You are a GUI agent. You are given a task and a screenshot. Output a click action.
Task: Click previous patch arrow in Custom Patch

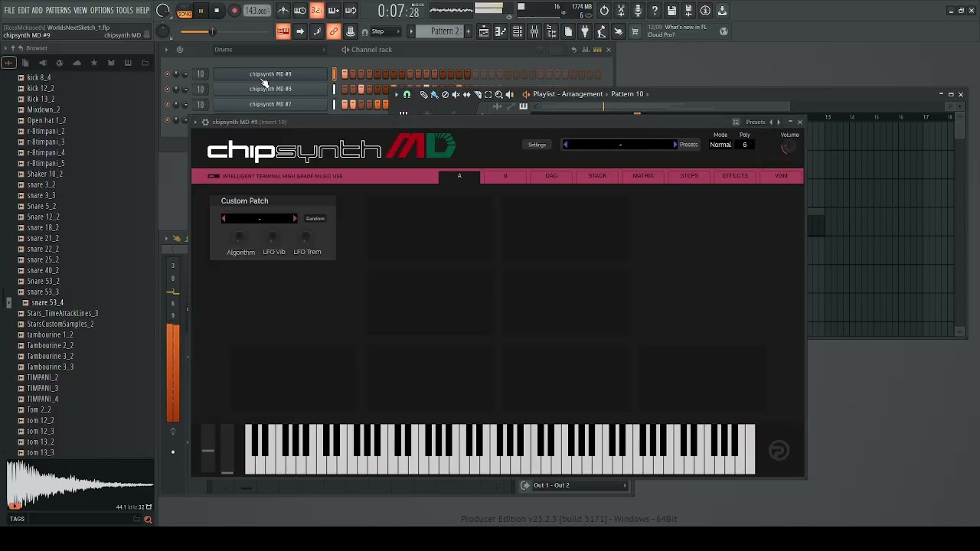tap(224, 219)
